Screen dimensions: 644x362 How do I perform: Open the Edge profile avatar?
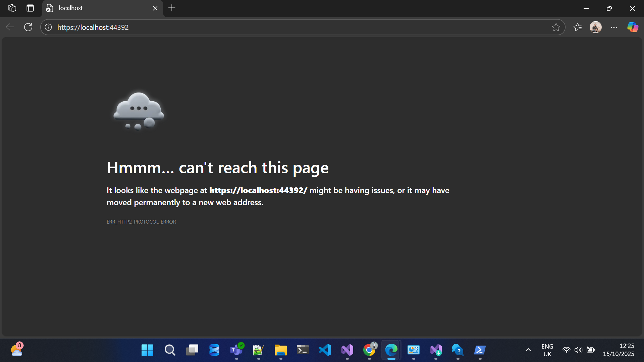click(595, 27)
